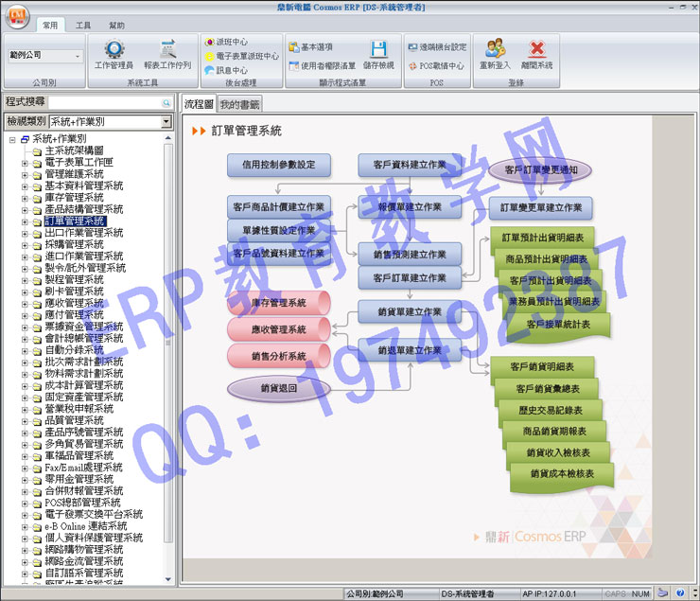Open 報價單建立作業 flow box
The image size is (700, 601).
coord(410,207)
